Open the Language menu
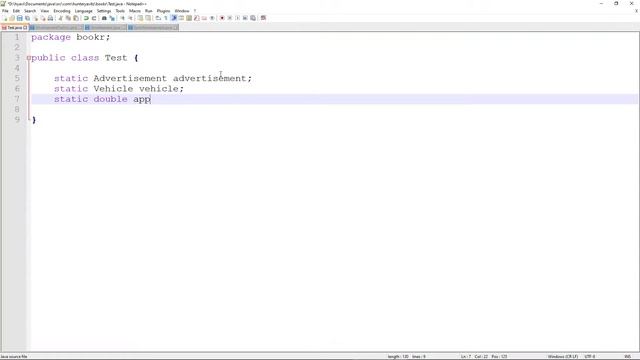 tap(83, 11)
